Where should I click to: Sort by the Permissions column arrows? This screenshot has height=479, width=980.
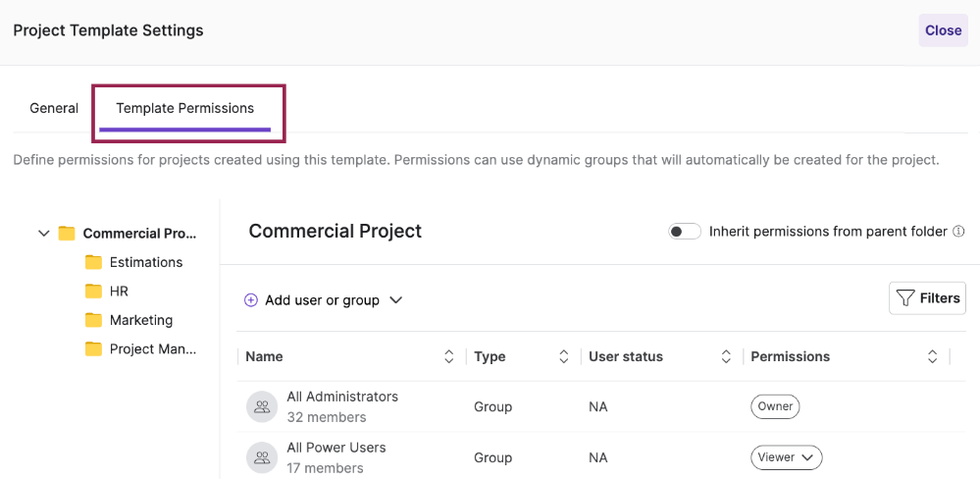tap(933, 356)
